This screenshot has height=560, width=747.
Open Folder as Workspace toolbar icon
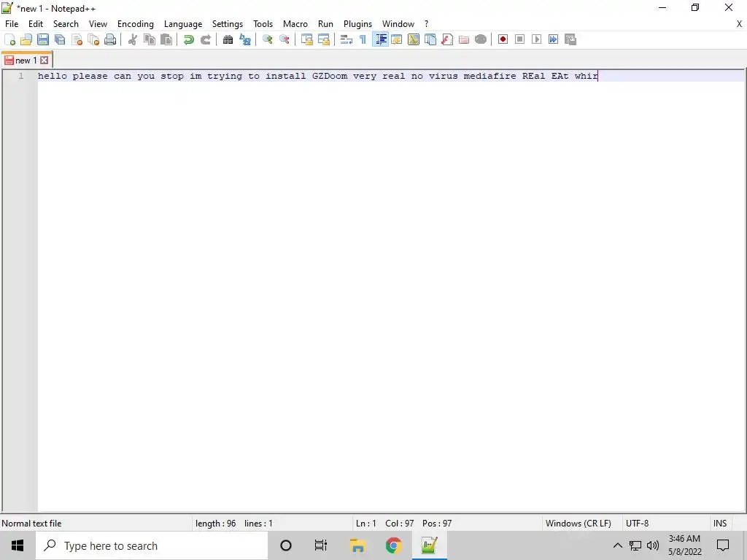coord(463,39)
